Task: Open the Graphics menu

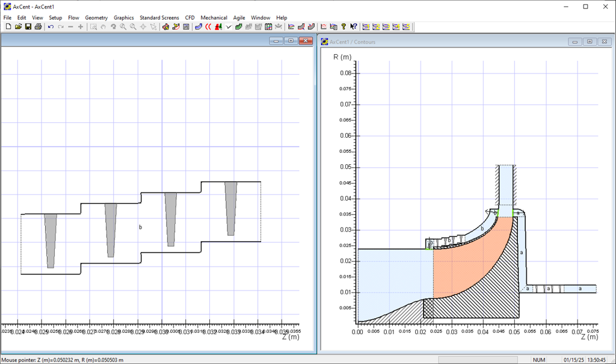Action: tap(124, 17)
